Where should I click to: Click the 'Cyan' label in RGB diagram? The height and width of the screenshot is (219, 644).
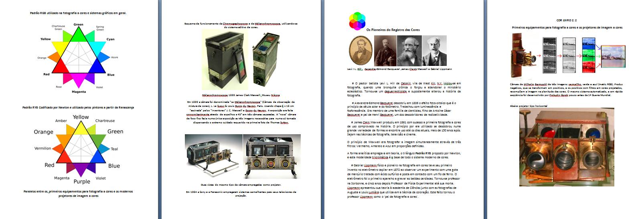click(x=110, y=39)
